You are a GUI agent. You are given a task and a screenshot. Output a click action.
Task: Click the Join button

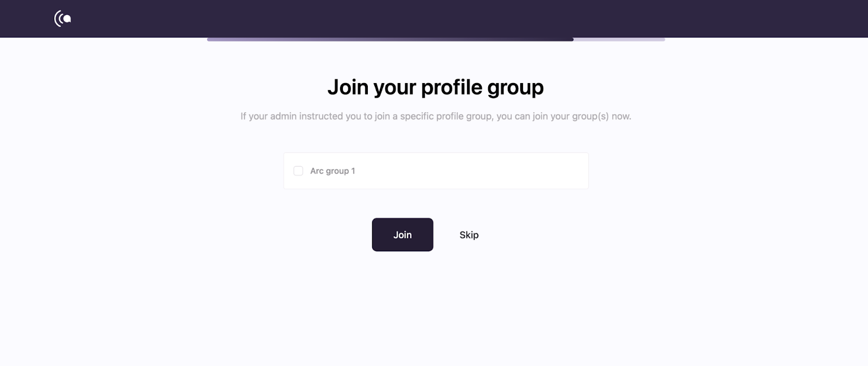click(403, 235)
